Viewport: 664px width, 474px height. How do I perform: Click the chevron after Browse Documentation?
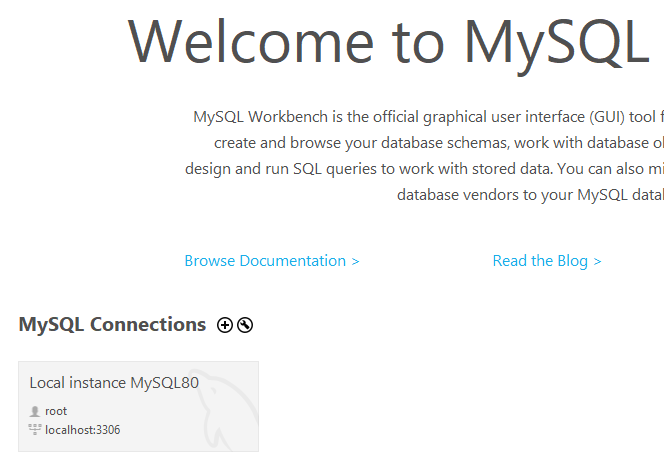point(355,261)
